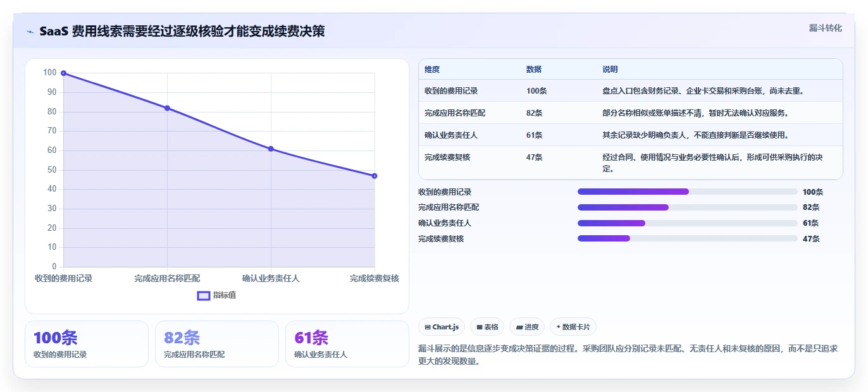Click the page title starting SaaS 费用线索
Image resolution: width=868 pixels, height=392 pixels.
point(182,31)
